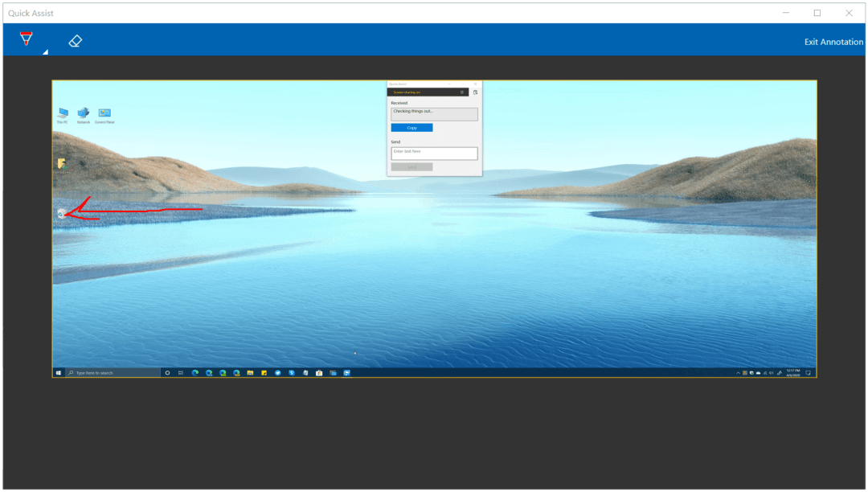
Task: Open Control Panel from the remote desktop
Action: coord(104,113)
